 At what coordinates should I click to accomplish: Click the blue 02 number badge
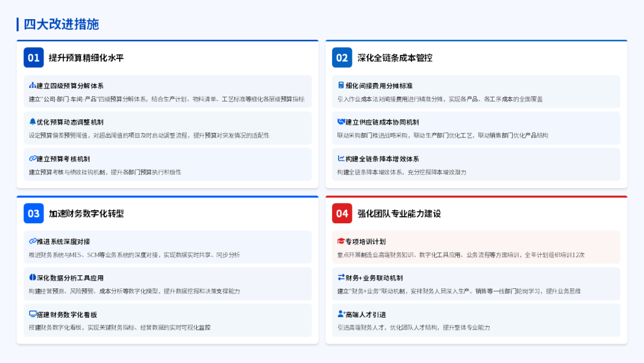click(x=342, y=58)
